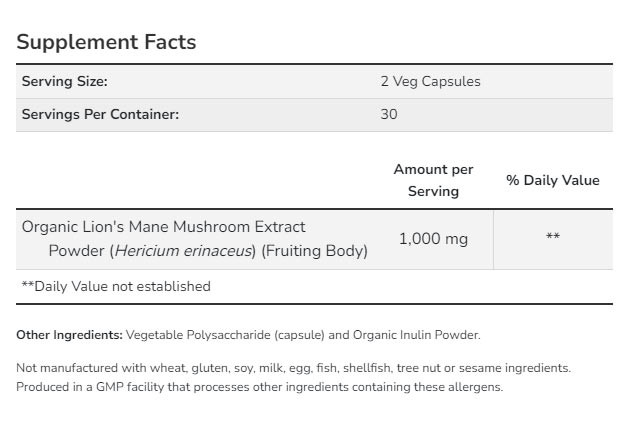
Task: Click the double asterisk daily value cell
Action: (x=552, y=238)
